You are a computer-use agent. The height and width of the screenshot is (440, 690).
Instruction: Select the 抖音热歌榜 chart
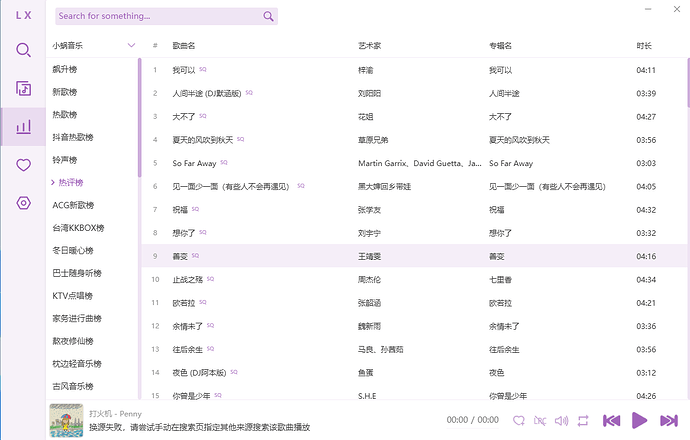73,137
